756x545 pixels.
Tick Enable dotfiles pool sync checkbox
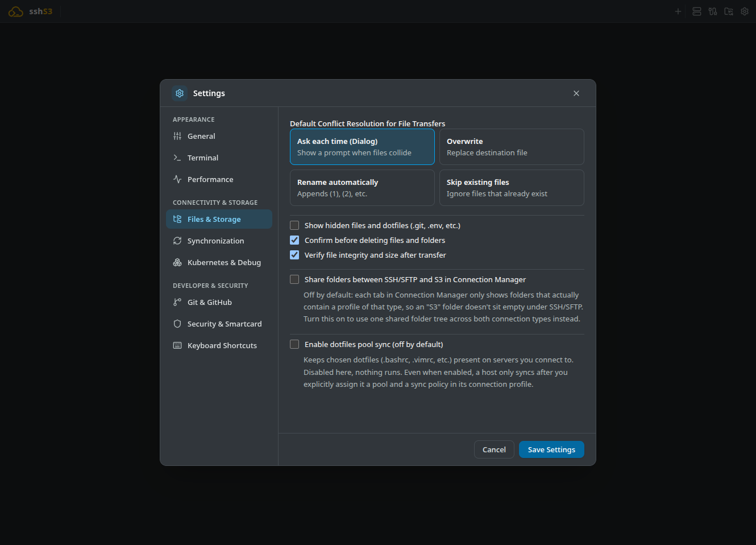[x=294, y=345]
